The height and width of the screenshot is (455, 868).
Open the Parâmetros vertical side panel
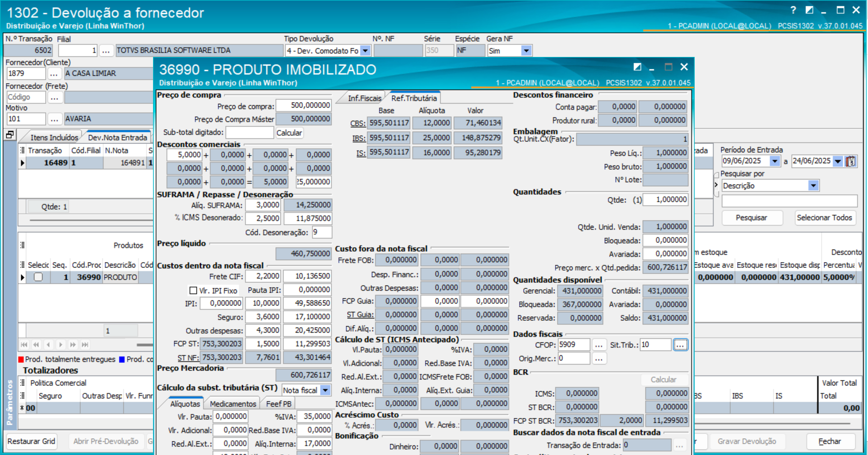pos(10,402)
